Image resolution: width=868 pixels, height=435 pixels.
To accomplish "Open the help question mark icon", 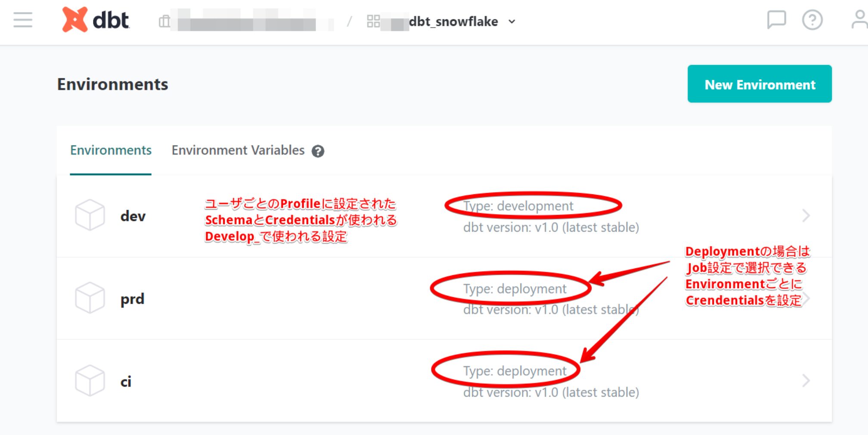I will click(x=812, y=20).
